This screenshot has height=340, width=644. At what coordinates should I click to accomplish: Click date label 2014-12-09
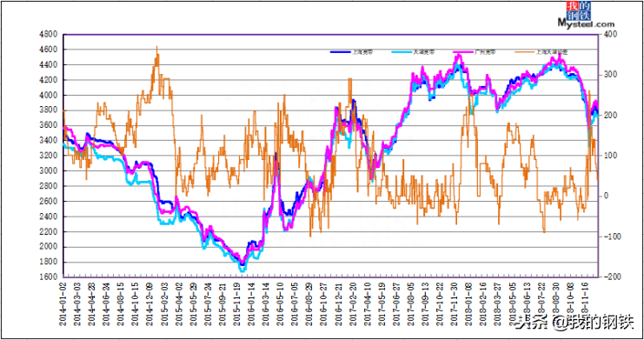coord(149,303)
